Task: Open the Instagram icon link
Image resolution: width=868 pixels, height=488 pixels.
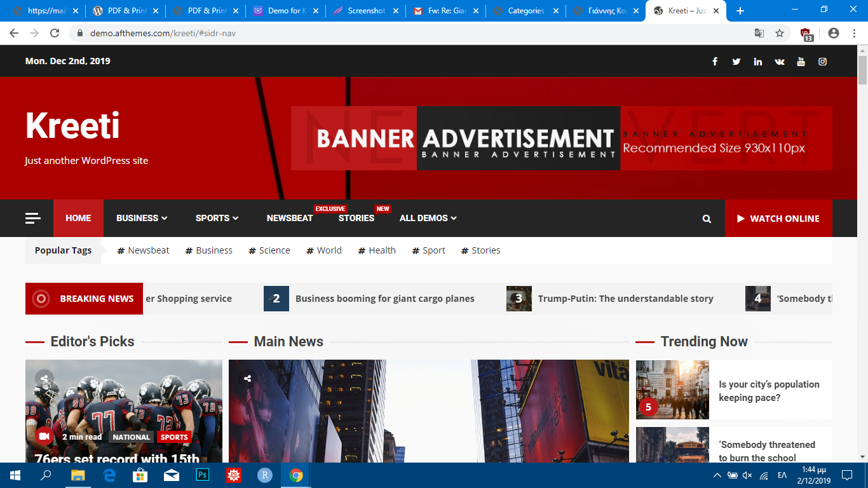Action: 822,62
